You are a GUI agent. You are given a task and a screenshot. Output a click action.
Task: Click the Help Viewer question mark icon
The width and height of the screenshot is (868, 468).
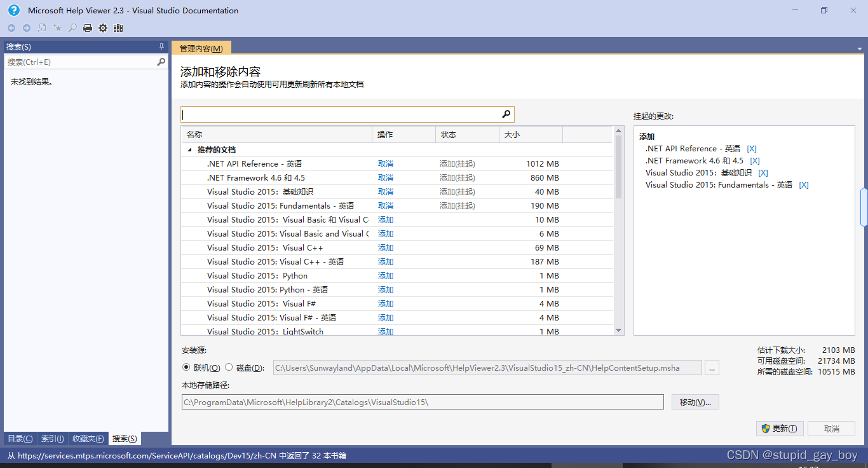[x=13, y=10]
